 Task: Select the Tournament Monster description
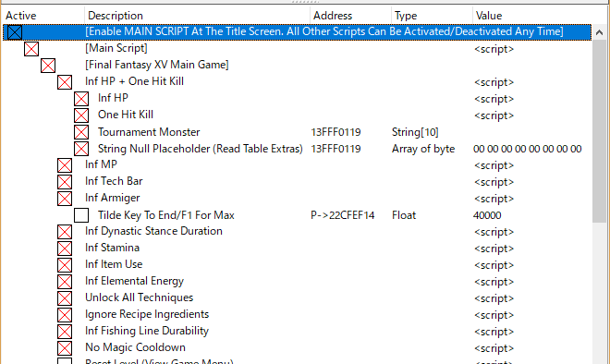[x=149, y=132]
